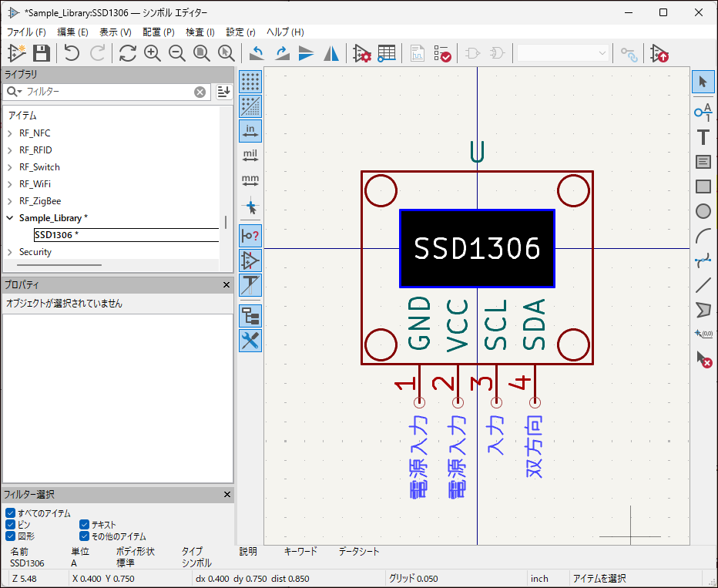Uncheck the テキスト filter checkbox
Viewport: 718px width, 588px height.
85,525
